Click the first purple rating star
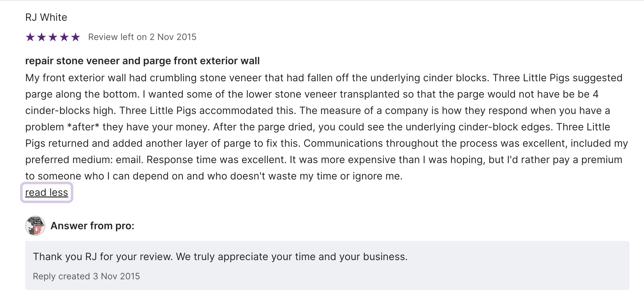The image size is (644, 296). point(30,37)
